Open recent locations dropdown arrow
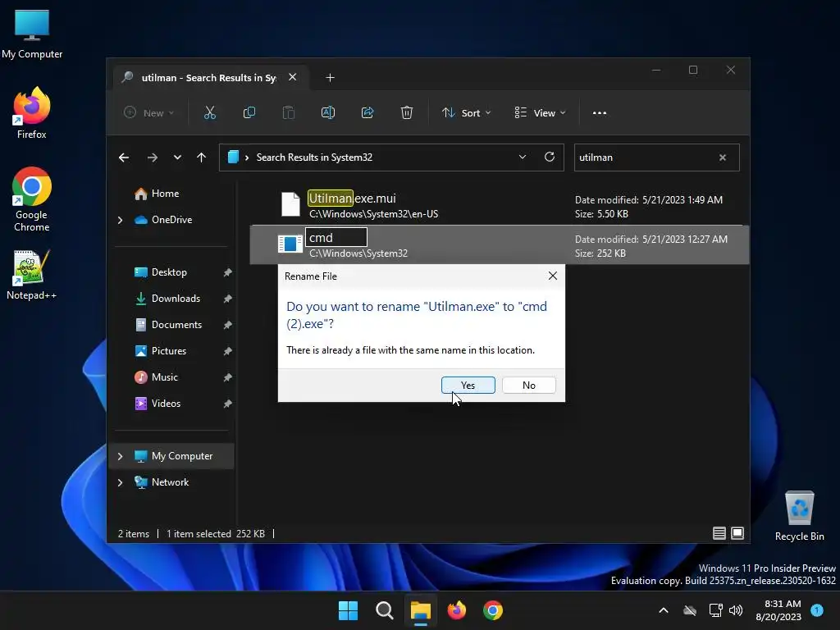 point(177,157)
